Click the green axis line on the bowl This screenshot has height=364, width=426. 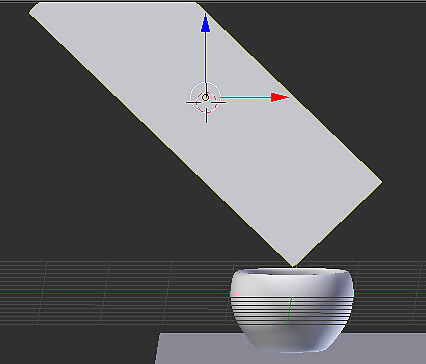coord(289,310)
